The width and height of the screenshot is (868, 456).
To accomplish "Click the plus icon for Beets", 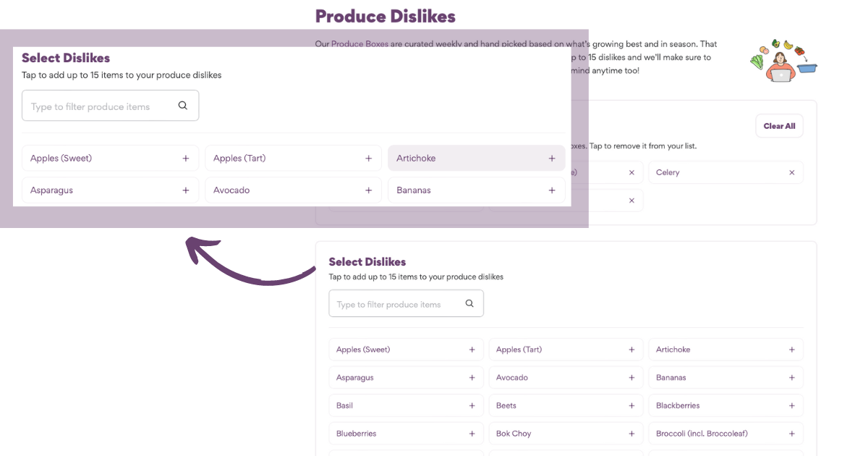I will (631, 406).
